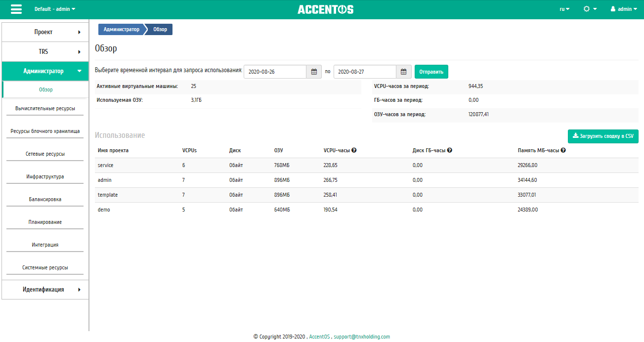The height and width of the screenshot is (342, 644).
Task: Open the ru language dropdown
Action: [x=564, y=9]
